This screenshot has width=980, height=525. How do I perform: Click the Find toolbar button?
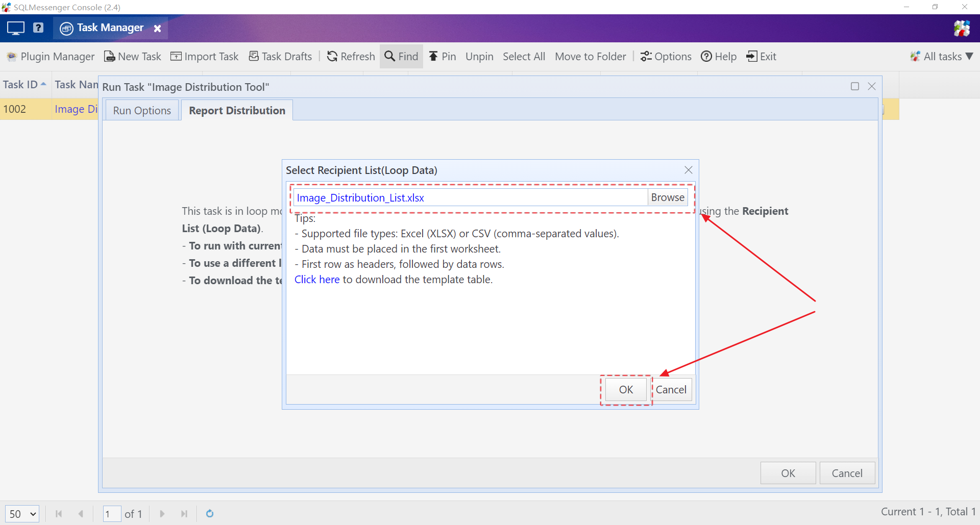(x=401, y=57)
